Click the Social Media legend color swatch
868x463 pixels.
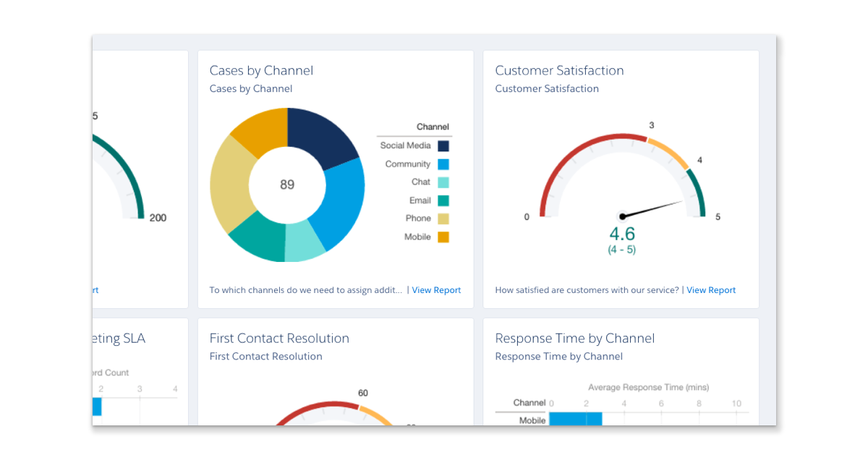point(443,146)
